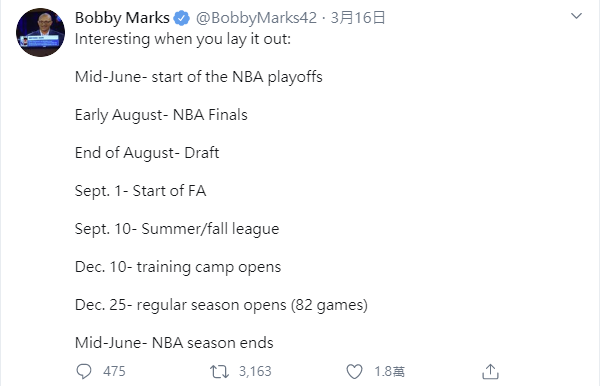Click the 475 replies count

tap(114, 371)
